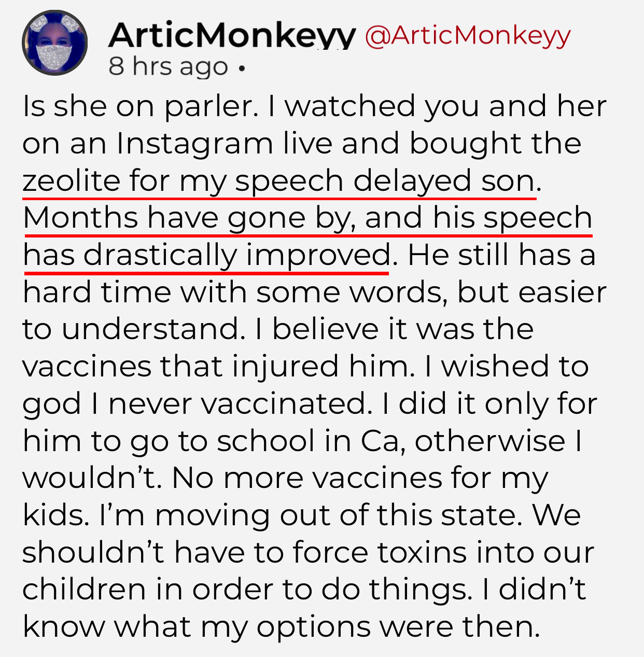Click the sentence "He still has a"
This screenshot has height=657, width=644.
pos(501,255)
